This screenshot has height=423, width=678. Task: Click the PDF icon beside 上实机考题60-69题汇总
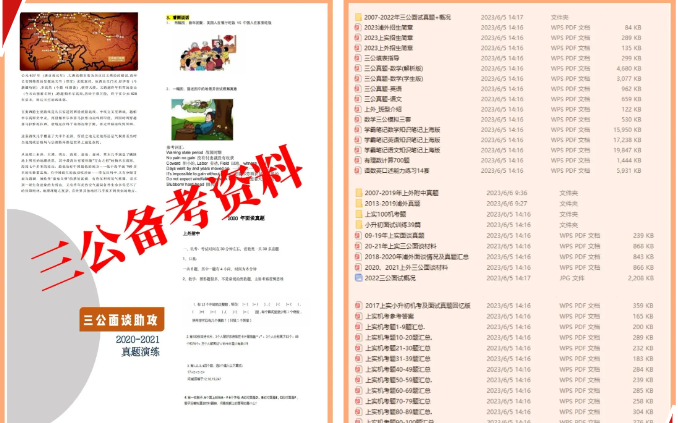(x=358, y=391)
